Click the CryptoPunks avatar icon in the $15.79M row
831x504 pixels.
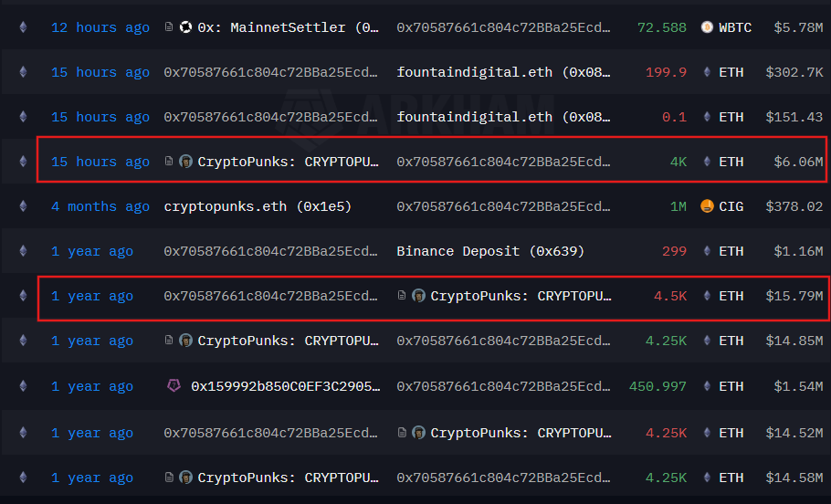(x=418, y=296)
